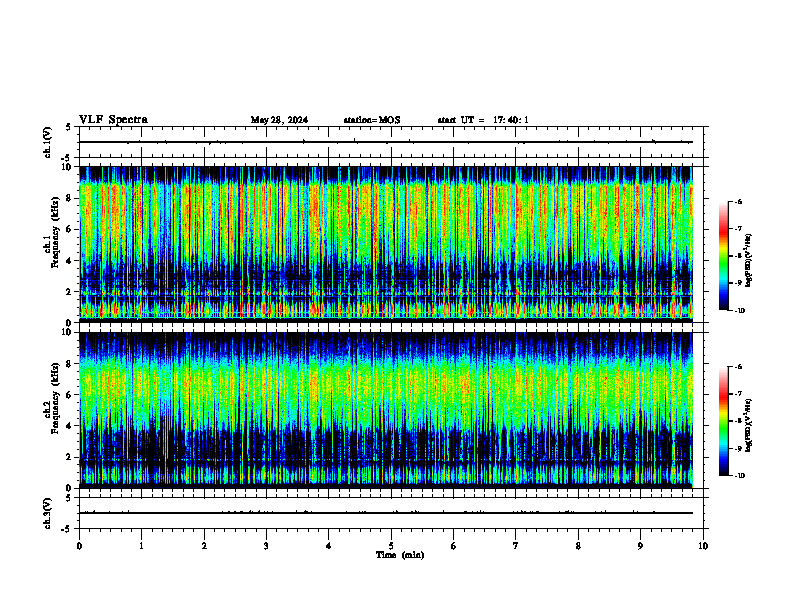Select the date text 'May 28, 2024'

[x=279, y=120]
